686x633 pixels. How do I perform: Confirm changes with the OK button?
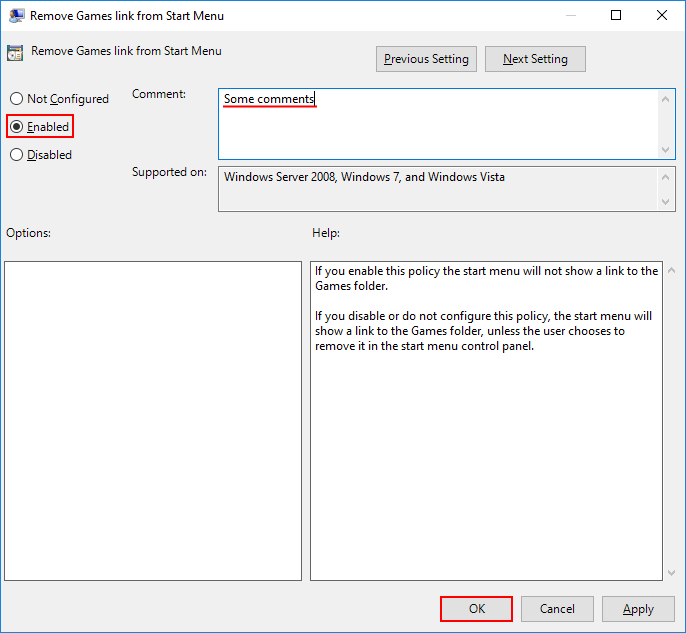pyautogui.click(x=476, y=609)
